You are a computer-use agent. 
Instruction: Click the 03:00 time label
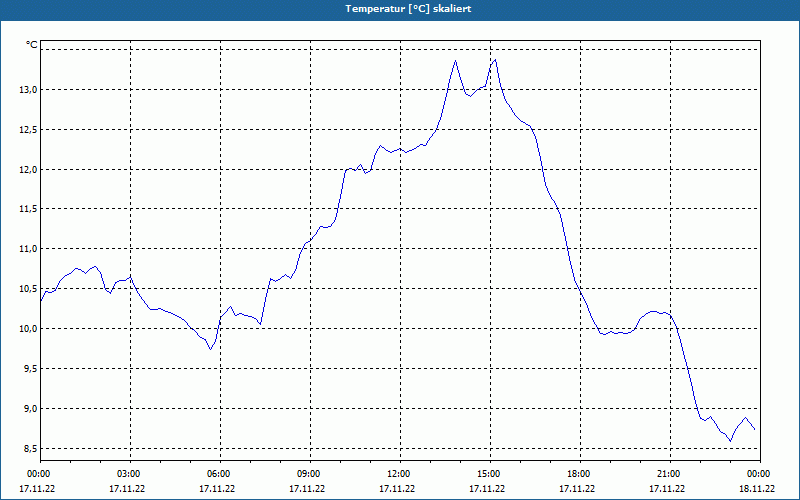(x=131, y=474)
